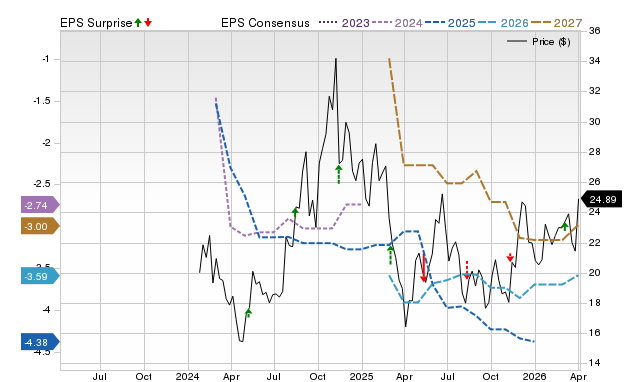Click the green surprise arrow near August 2024

tap(295, 211)
